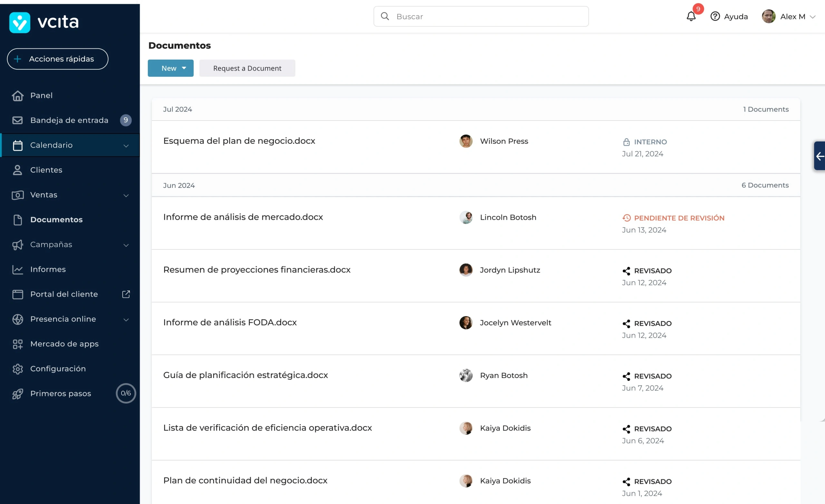Expand the New button dropdown
The image size is (825, 504).
(x=184, y=68)
